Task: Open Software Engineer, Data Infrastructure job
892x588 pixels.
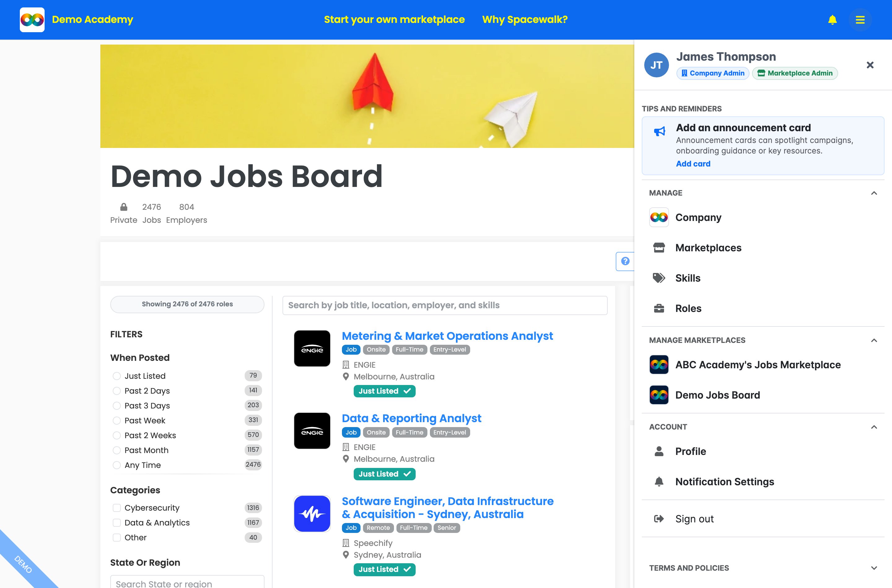Action: pyautogui.click(x=448, y=507)
